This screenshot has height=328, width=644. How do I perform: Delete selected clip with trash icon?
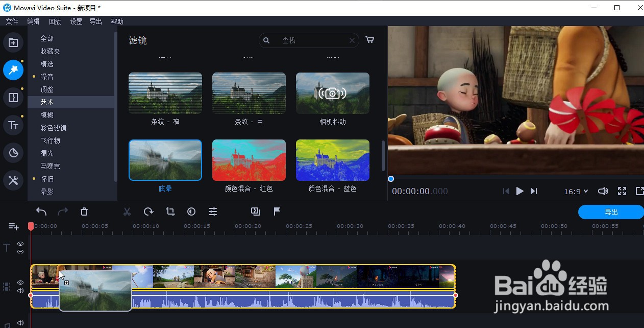[x=84, y=212]
